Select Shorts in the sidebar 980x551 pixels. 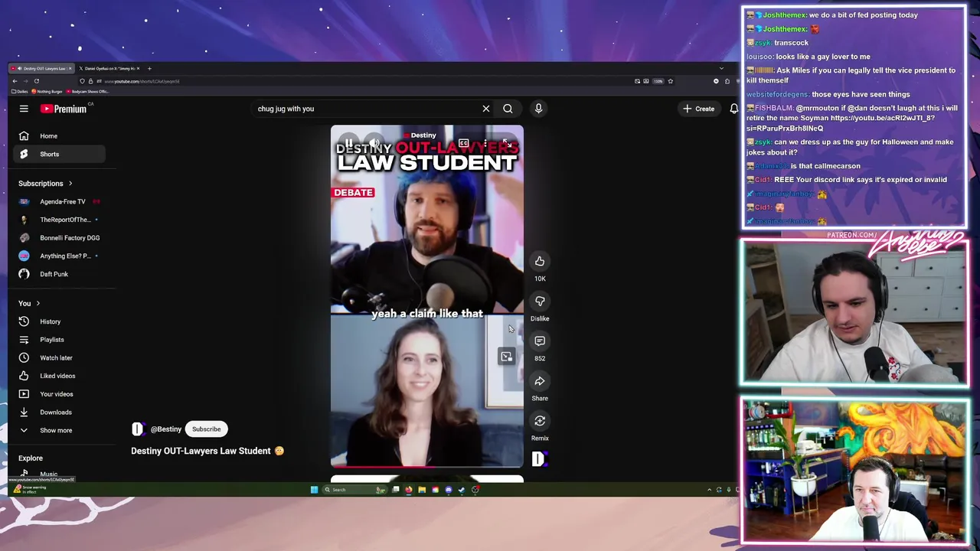57,154
